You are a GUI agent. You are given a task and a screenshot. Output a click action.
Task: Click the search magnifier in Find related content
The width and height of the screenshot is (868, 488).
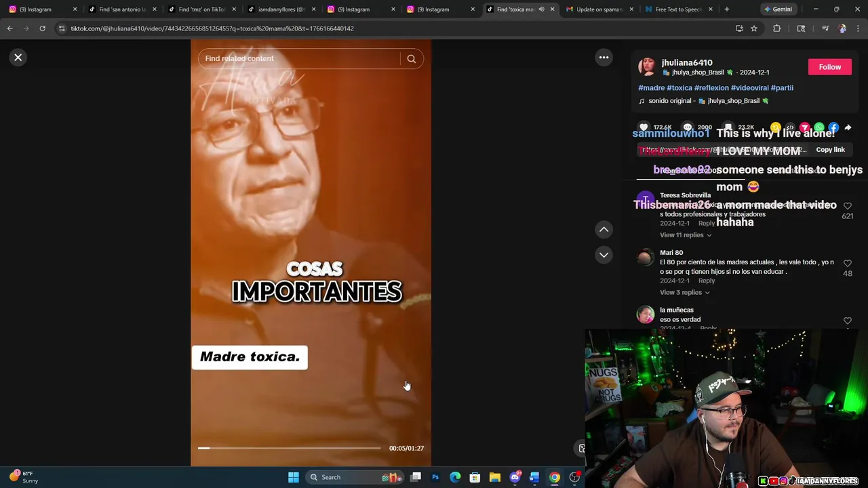[x=411, y=59]
